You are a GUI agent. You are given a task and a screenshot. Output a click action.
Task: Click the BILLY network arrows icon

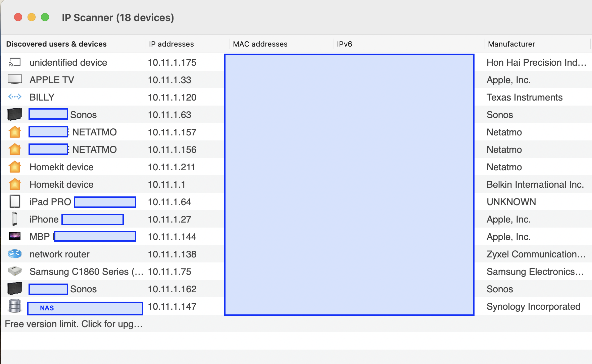15,97
